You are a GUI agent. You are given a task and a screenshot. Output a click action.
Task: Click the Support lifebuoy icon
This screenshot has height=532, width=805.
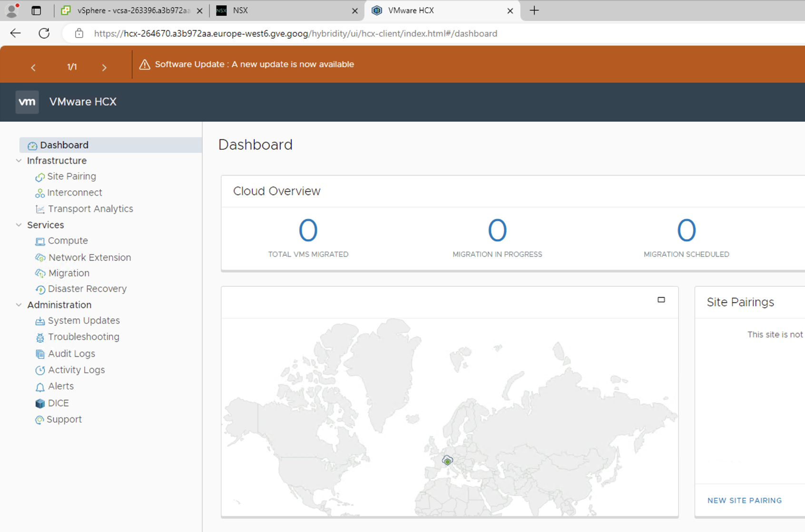tap(39, 420)
